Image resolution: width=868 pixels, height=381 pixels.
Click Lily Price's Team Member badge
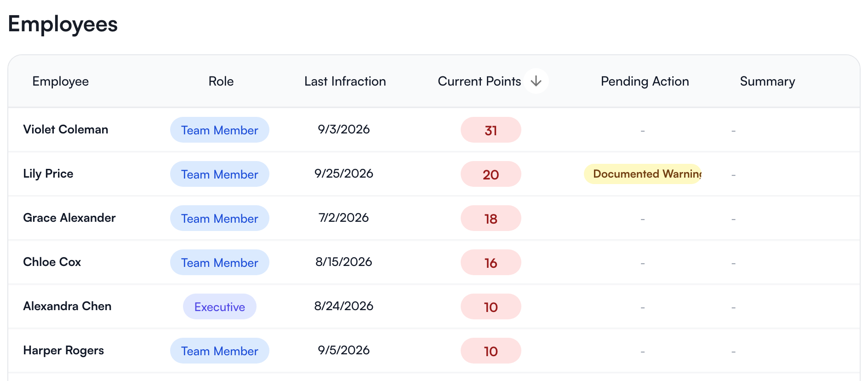tap(220, 174)
